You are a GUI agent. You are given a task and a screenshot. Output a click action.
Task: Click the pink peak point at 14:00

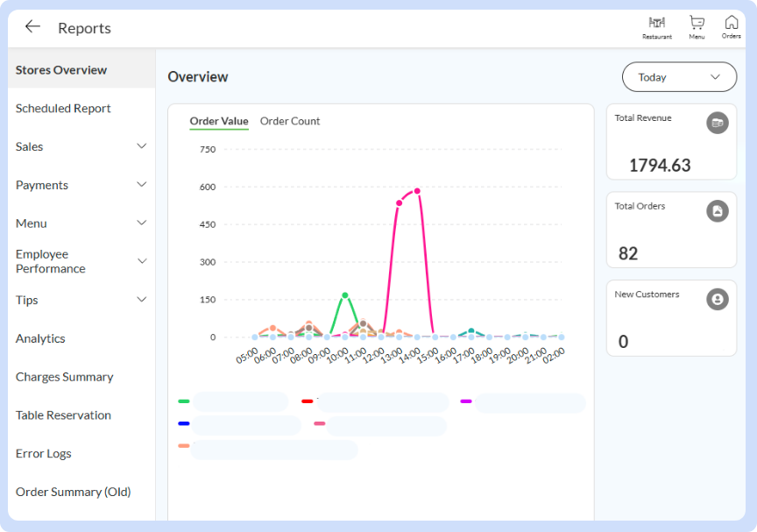click(417, 191)
